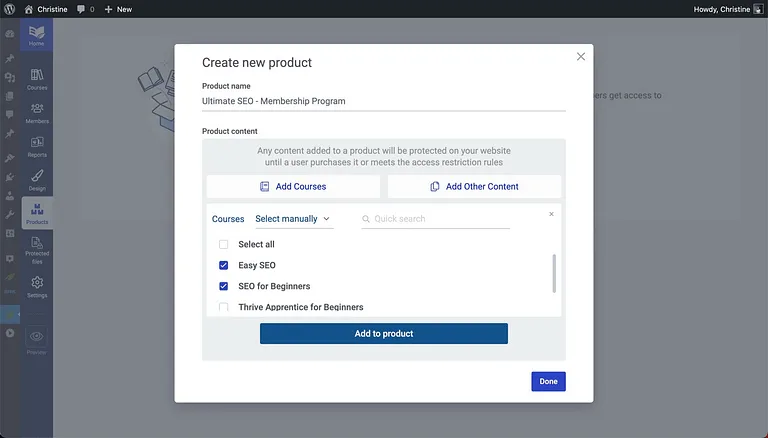Image resolution: width=768 pixels, height=438 pixels.
Task: Visit the Christine site home link
Action: click(x=46, y=9)
